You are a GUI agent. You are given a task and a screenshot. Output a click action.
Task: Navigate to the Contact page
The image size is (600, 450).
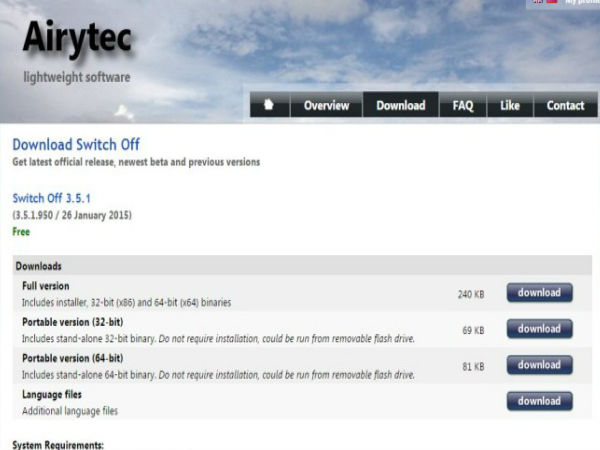[x=565, y=105]
